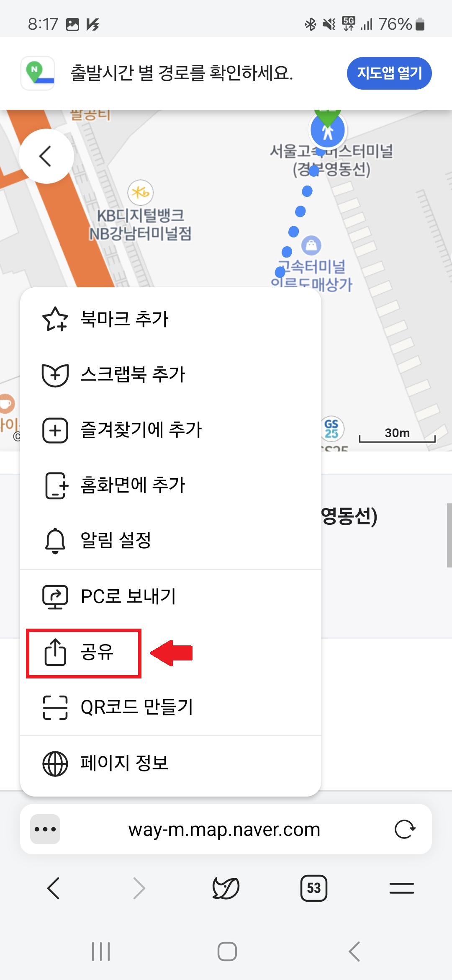Tap the browser back chevron in the toolbar
This screenshot has width=452, height=980.
pos(53,888)
